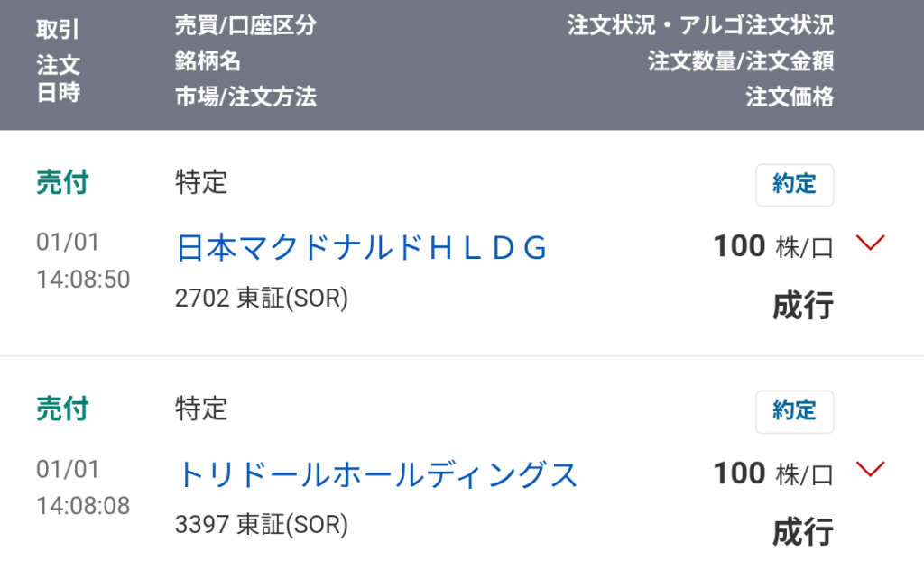Click the 約定 badge on the McDonald's order
Viewport: 924px width, 579px height.
(794, 185)
